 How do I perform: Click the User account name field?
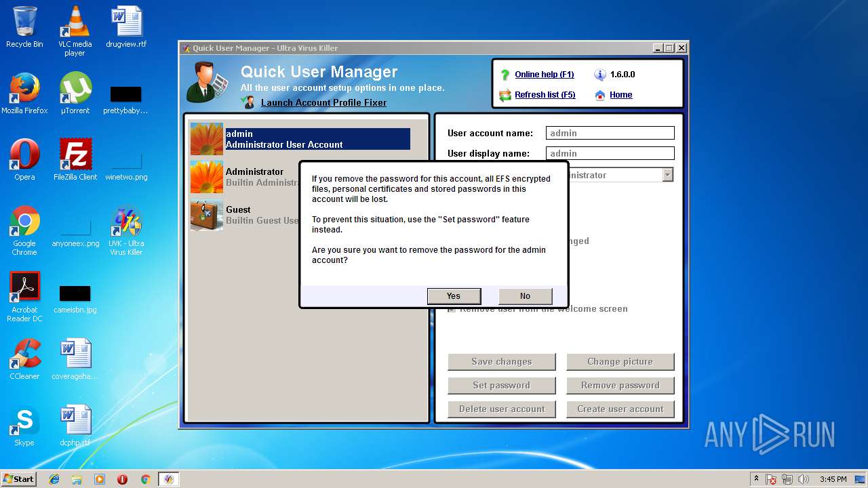click(610, 134)
